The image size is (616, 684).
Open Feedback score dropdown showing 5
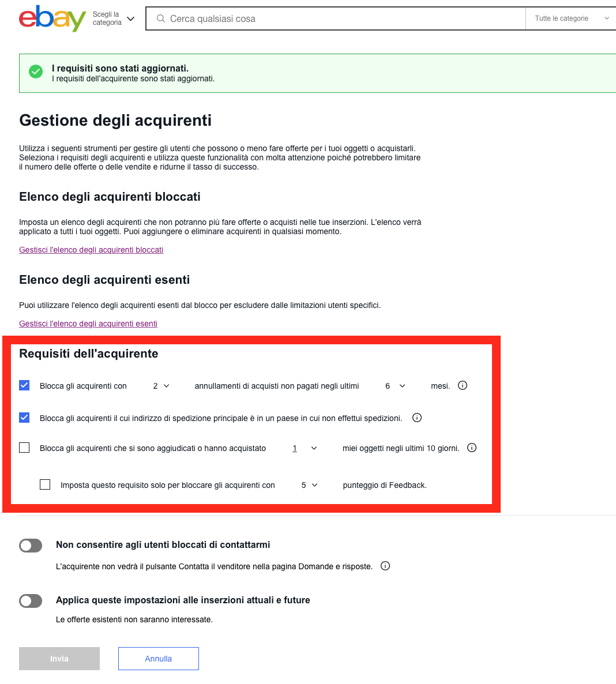coord(309,485)
